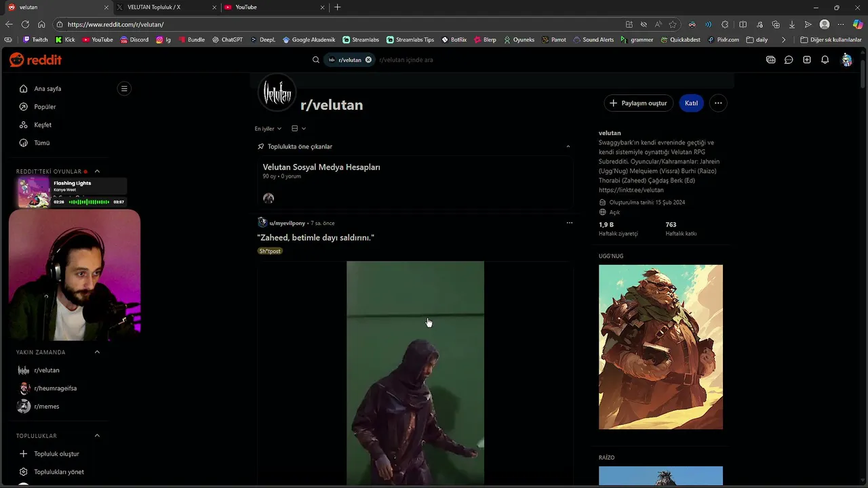Add page to favorites star
868x488 pixels.
click(x=673, y=24)
